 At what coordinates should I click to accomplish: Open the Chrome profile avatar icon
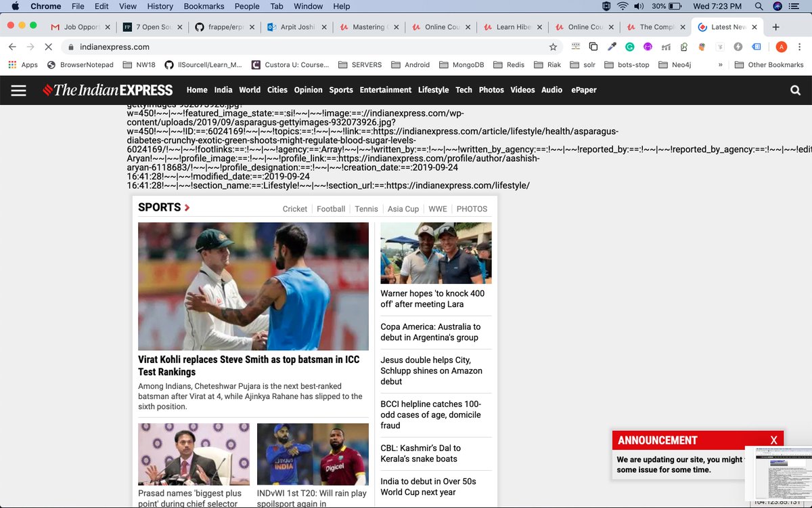click(x=781, y=47)
